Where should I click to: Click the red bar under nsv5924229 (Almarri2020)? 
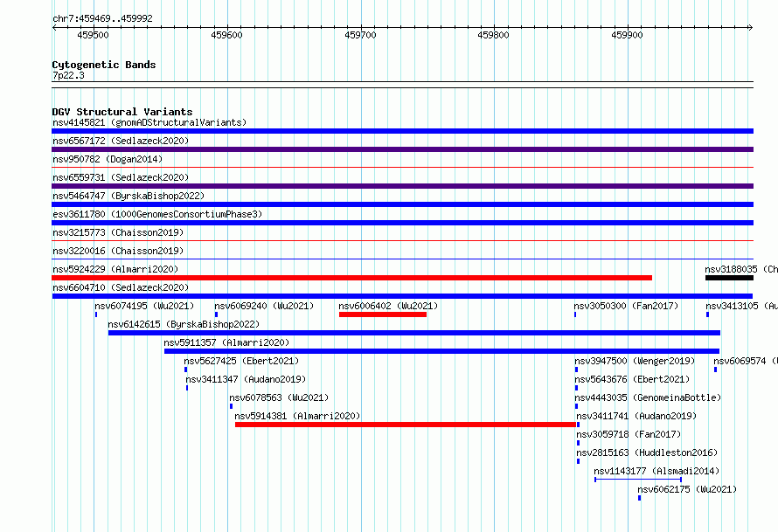pyautogui.click(x=351, y=278)
